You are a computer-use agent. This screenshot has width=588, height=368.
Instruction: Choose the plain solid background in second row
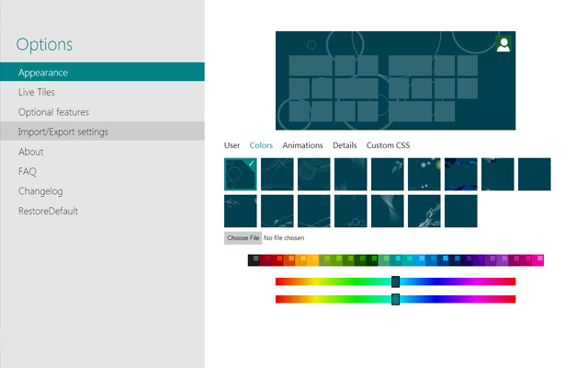[461, 211]
